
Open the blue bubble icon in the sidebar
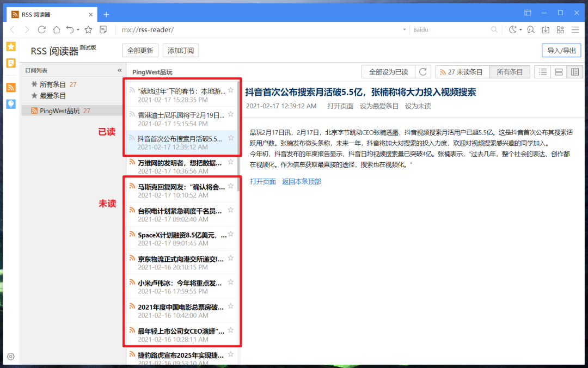11,104
